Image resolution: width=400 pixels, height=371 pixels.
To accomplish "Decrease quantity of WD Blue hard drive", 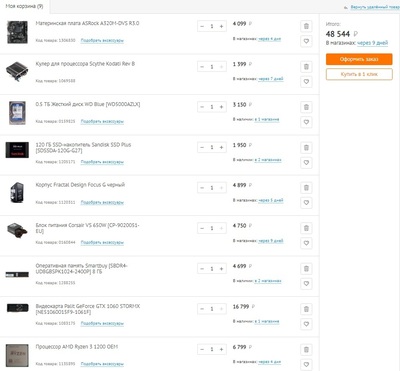I will pos(202,107).
